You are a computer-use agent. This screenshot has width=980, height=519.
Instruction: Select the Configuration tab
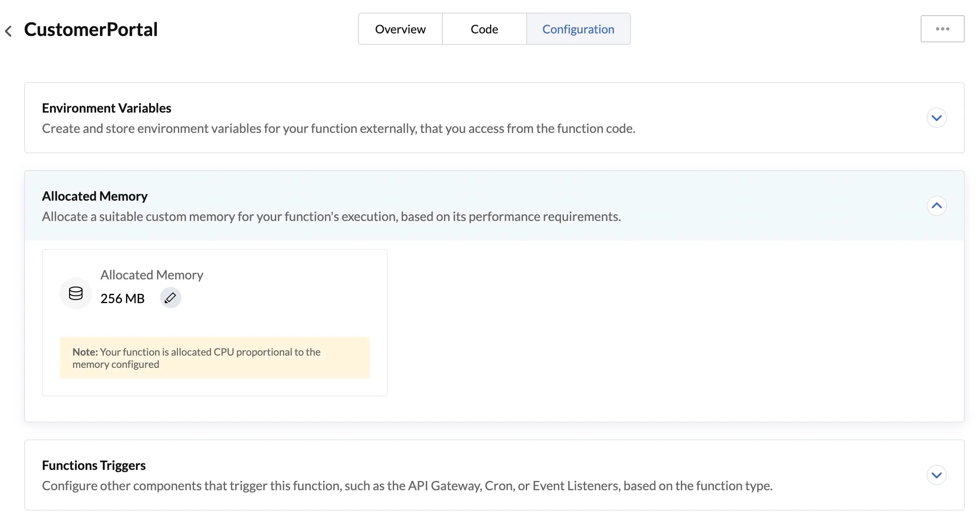click(x=578, y=29)
